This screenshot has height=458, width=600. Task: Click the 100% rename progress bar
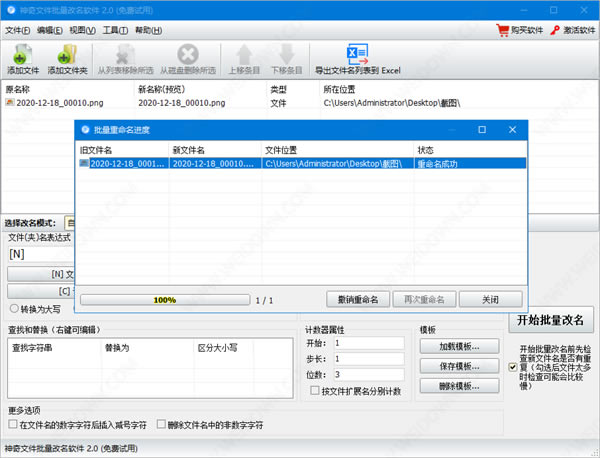point(164,299)
